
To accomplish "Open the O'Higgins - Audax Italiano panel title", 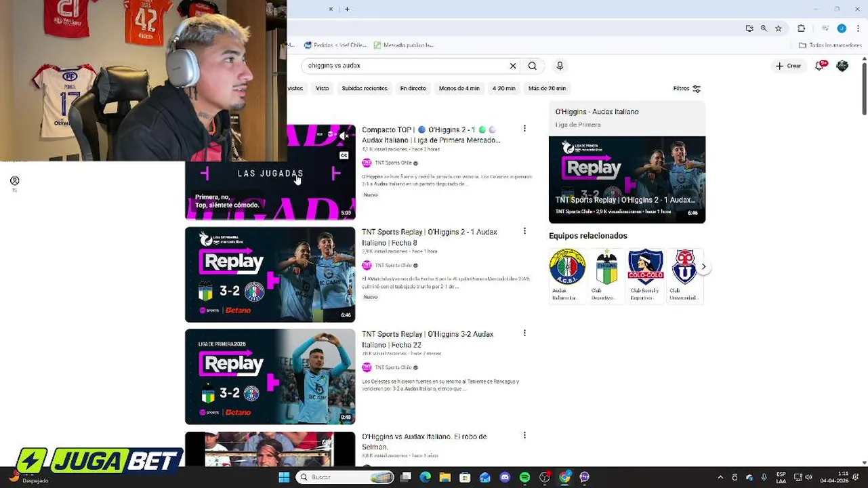I will 597,112.
